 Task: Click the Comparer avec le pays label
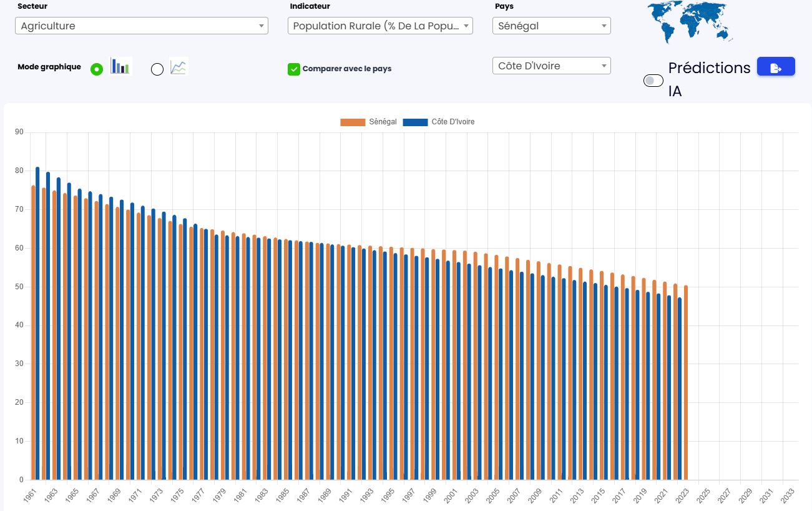346,69
